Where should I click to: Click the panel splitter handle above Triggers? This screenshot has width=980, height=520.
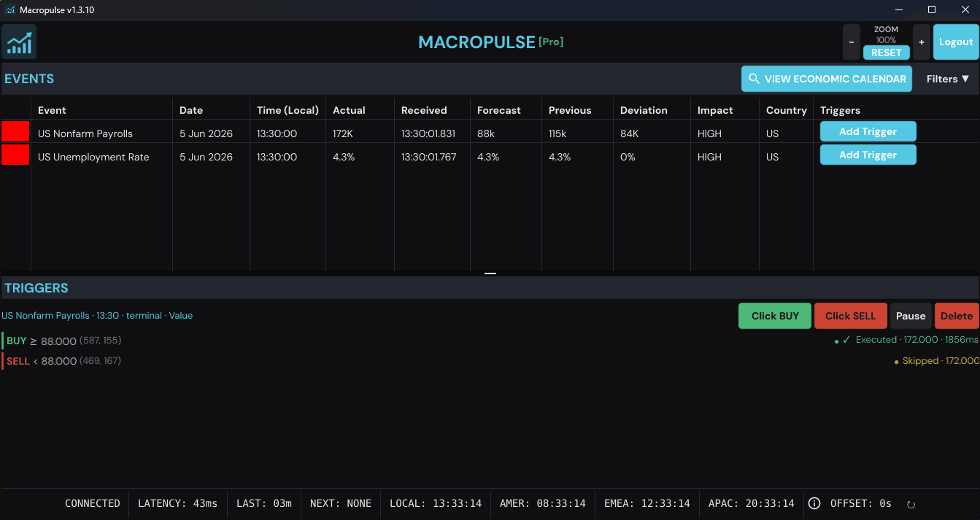490,273
